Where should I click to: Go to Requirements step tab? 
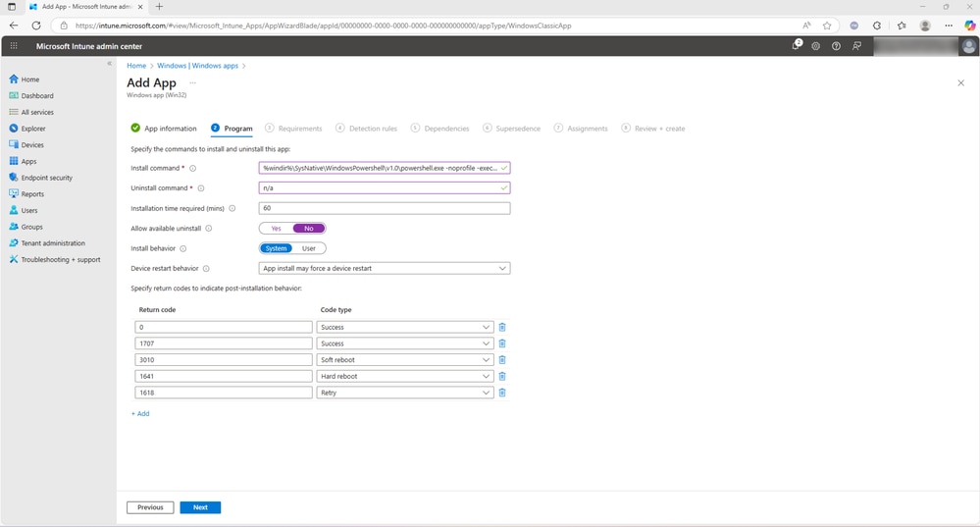pyautogui.click(x=293, y=129)
